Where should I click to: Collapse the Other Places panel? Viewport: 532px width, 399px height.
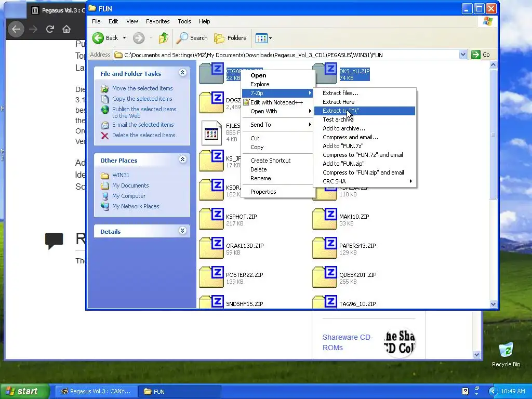click(x=182, y=159)
